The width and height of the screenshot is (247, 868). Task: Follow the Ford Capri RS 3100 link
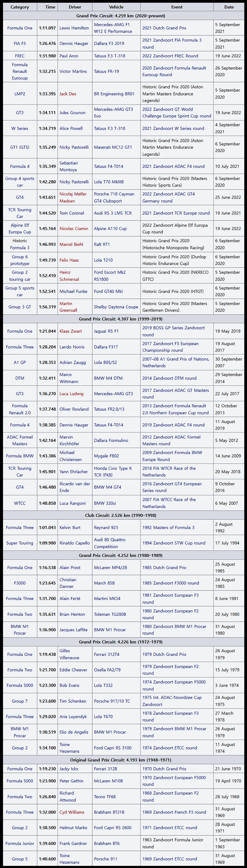113,748
